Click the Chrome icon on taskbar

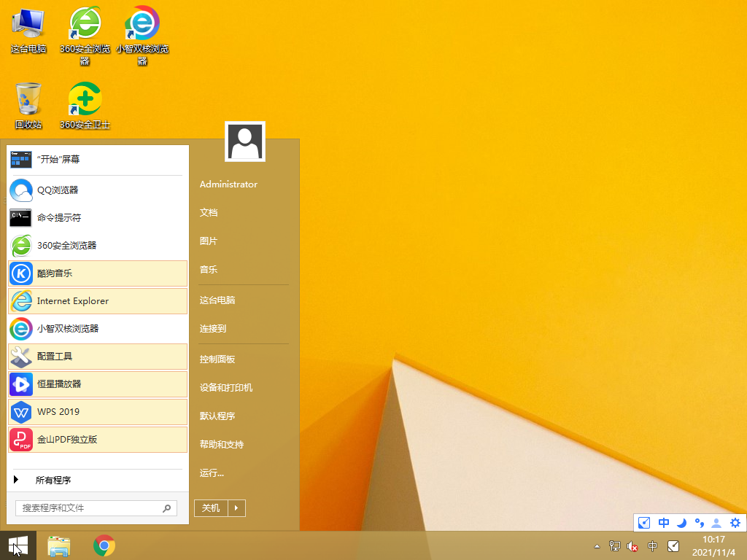[x=104, y=545]
